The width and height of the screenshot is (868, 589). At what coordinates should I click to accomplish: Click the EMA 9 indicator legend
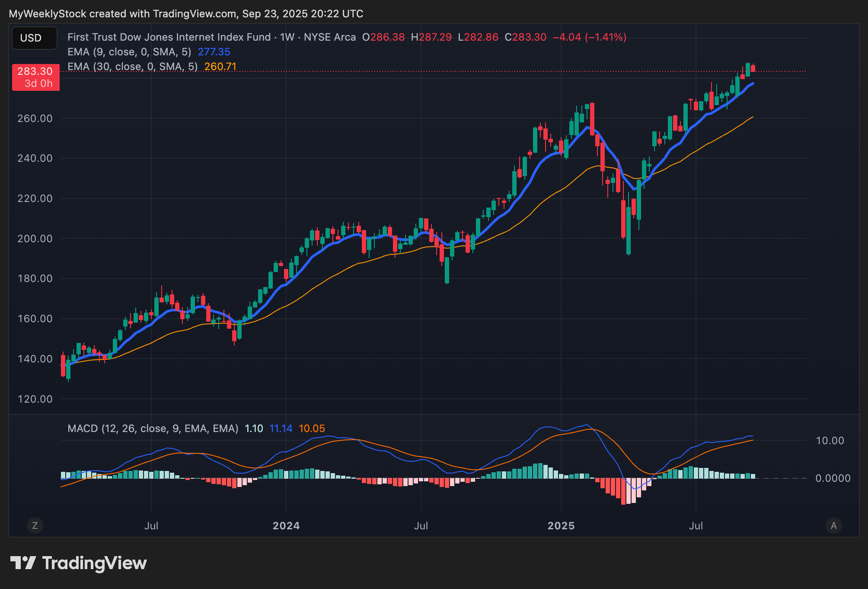(129, 52)
